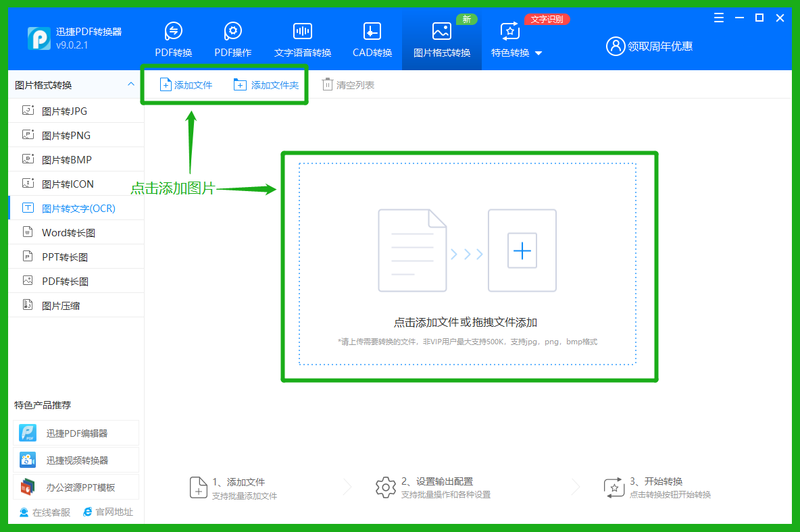Select the 文字语音转换 waveform icon
The width and height of the screenshot is (800, 532).
(303, 31)
